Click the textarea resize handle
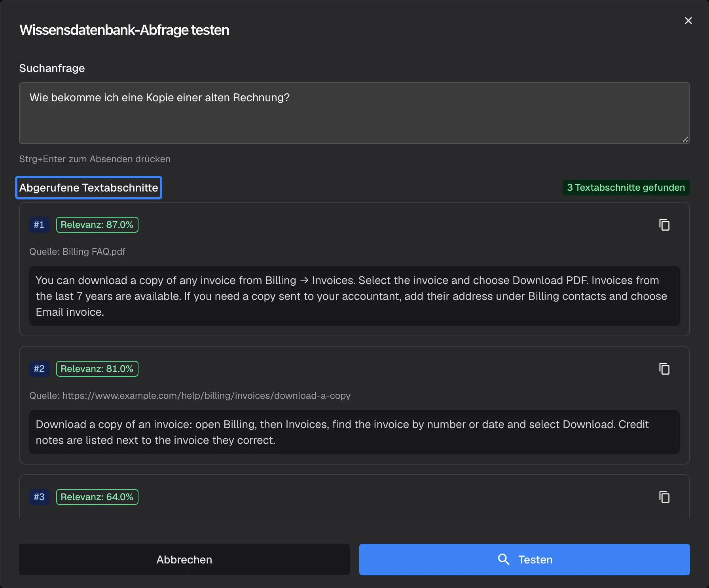 tap(685, 139)
